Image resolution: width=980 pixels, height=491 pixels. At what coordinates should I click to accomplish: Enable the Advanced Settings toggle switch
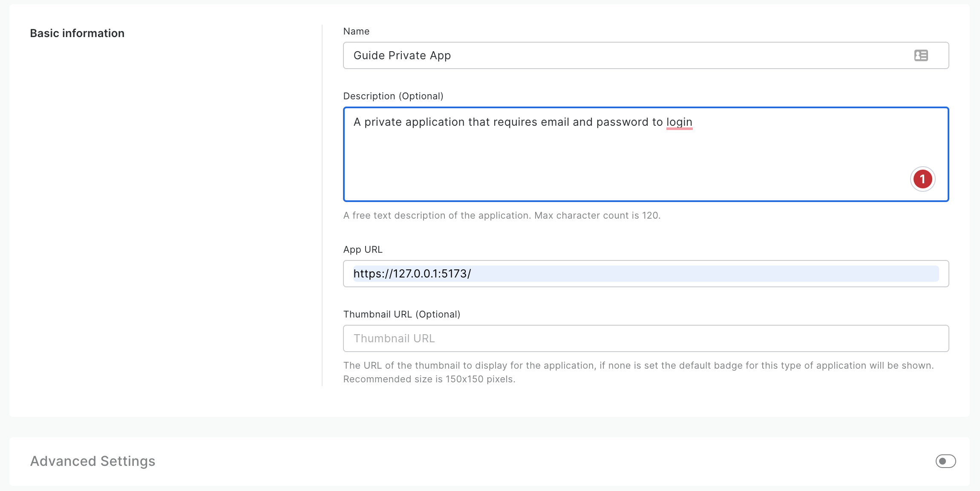pyautogui.click(x=945, y=461)
